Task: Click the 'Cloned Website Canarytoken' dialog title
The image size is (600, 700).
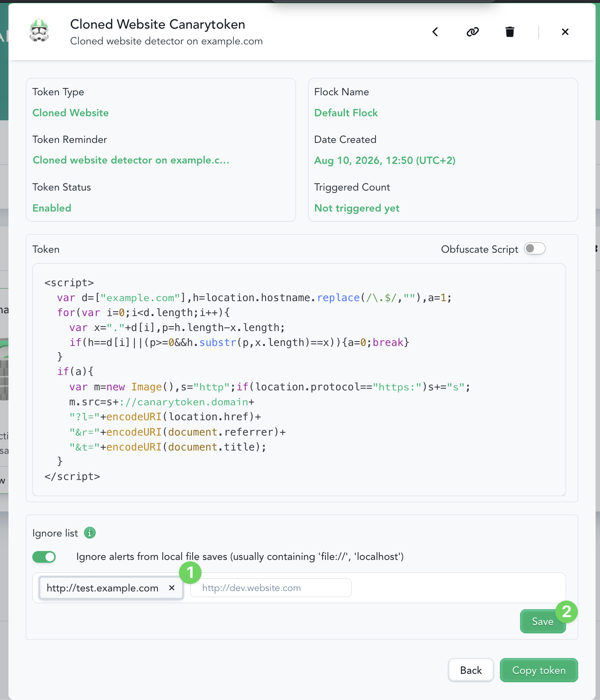Action: tap(157, 24)
